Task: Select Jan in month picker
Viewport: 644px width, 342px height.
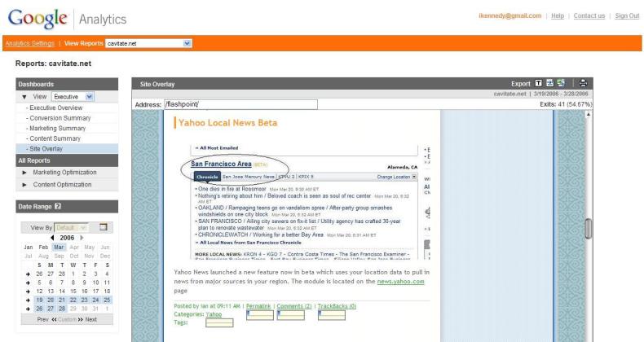Action: (29, 248)
